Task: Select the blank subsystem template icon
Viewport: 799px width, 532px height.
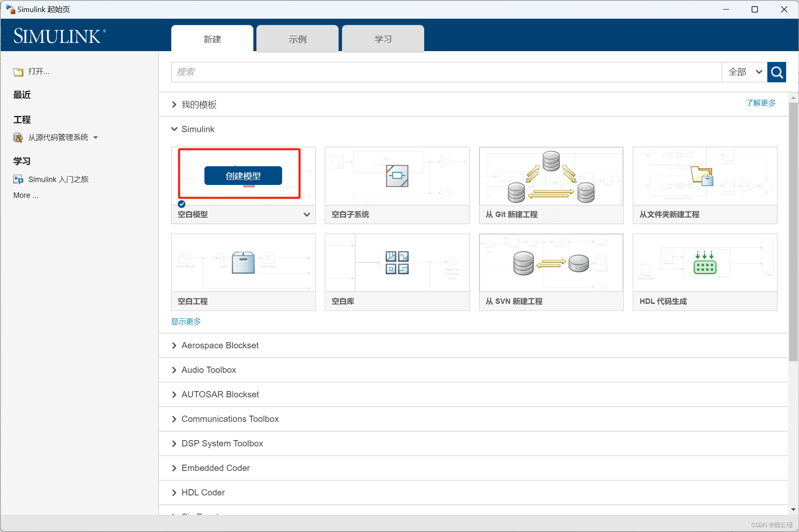Action: click(x=397, y=176)
